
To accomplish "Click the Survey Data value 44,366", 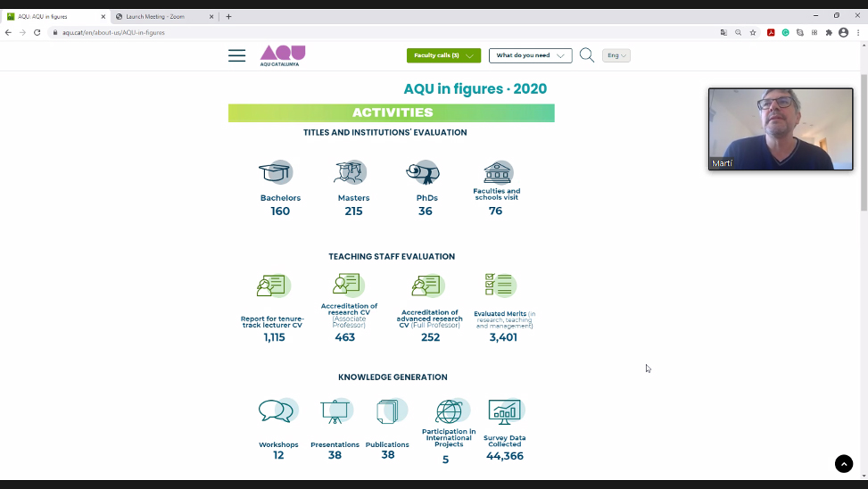I will pos(504,456).
